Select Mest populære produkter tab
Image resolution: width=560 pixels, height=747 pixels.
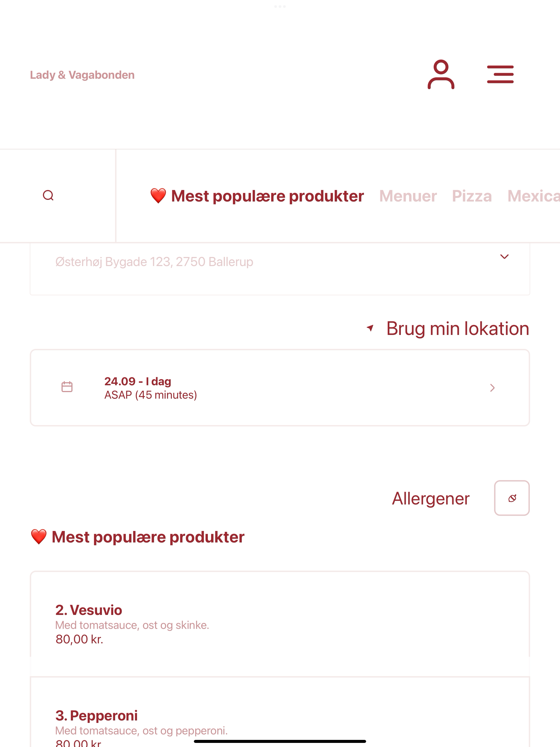tap(257, 196)
